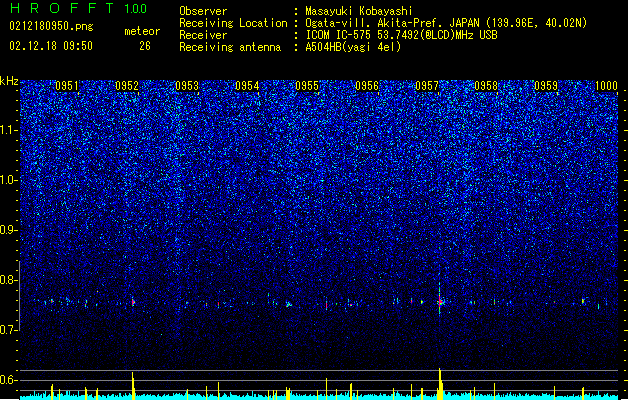Click the 1.1 kHz axis label
Viewport: 629px width, 400px height.
pyautogui.click(x=9, y=130)
